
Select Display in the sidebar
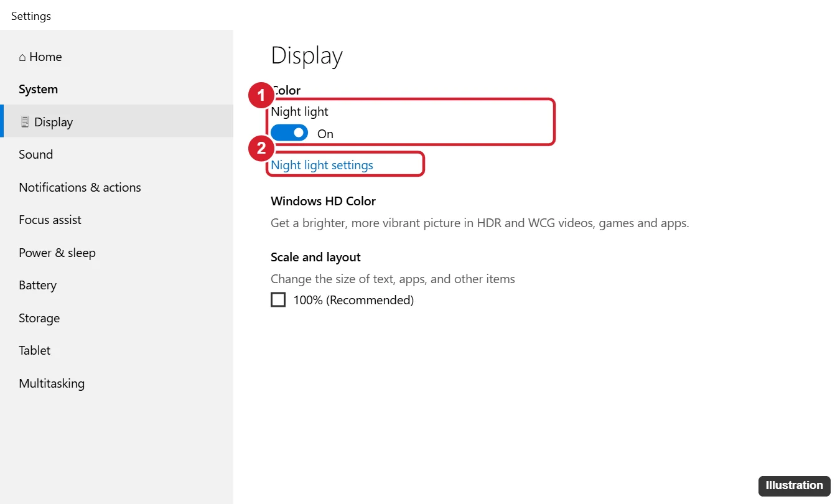(117, 122)
